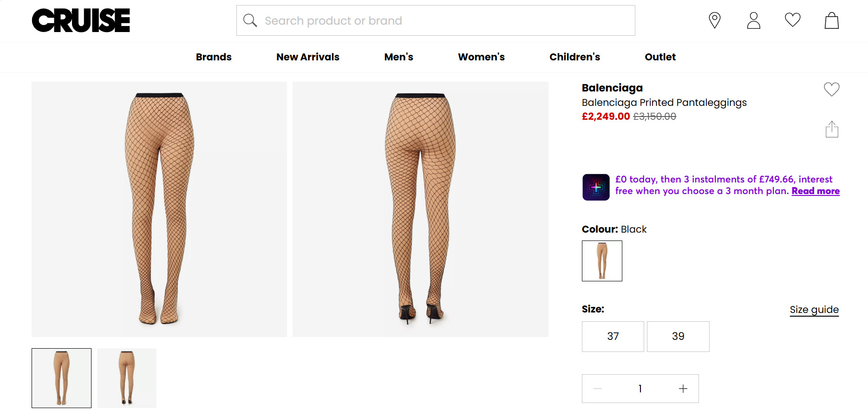
Task: Open the Brands menu
Action: click(x=214, y=57)
